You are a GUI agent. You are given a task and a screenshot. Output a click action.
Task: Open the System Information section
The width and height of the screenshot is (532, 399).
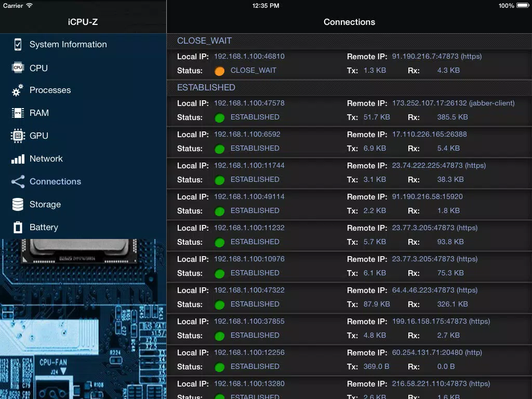click(83, 45)
